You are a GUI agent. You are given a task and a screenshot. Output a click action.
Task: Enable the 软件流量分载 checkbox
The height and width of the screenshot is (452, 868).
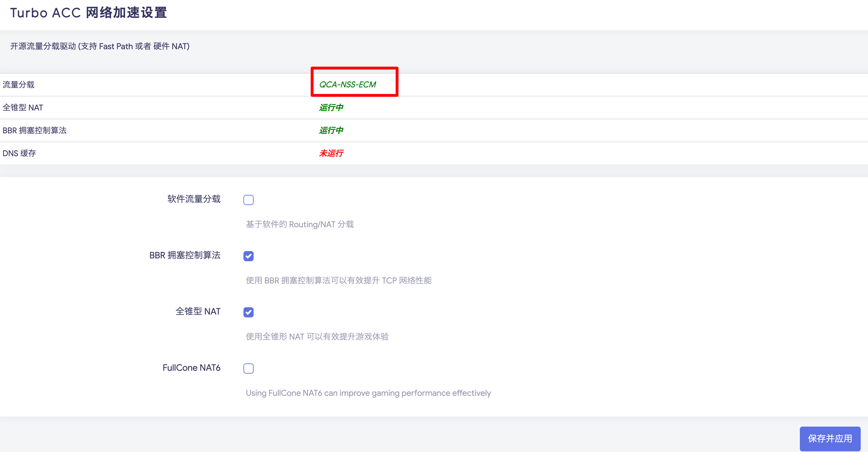pyautogui.click(x=248, y=200)
